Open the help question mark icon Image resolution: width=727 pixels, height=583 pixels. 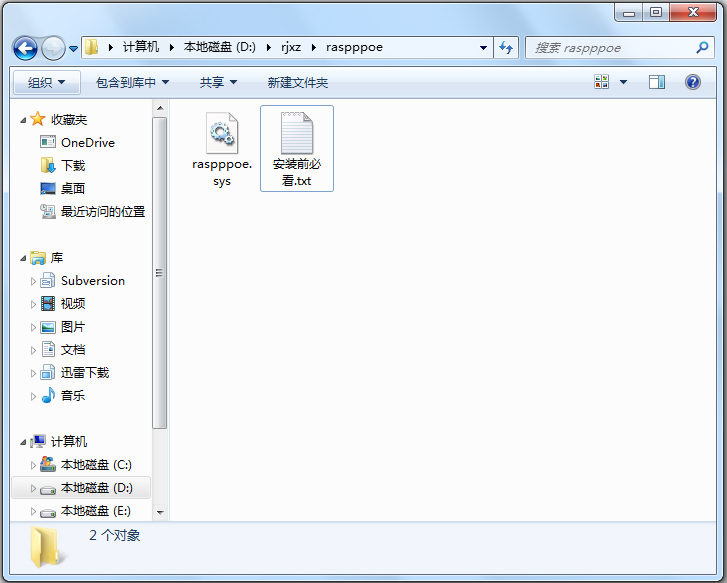tap(692, 82)
